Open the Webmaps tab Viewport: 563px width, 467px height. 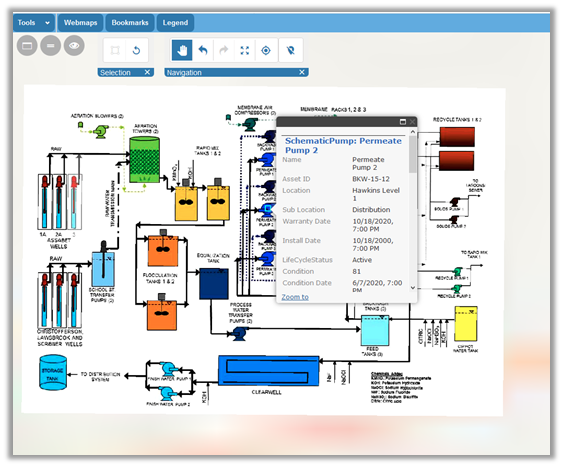pos(80,23)
